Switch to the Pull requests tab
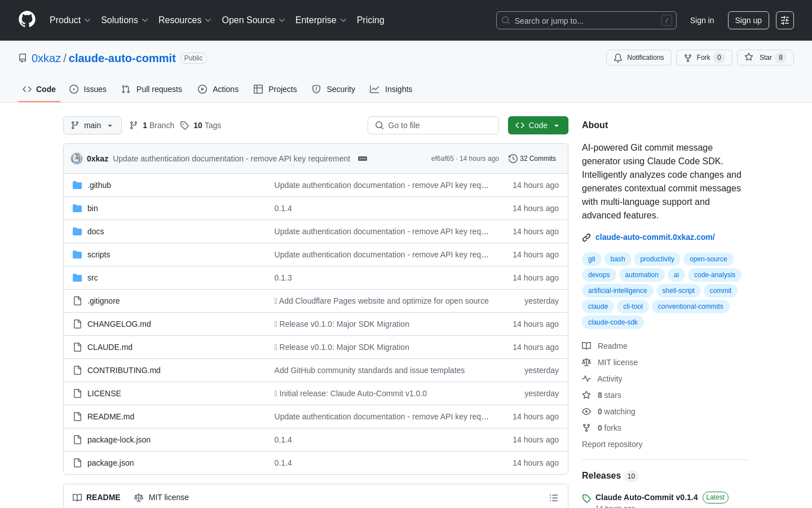 tap(152, 89)
